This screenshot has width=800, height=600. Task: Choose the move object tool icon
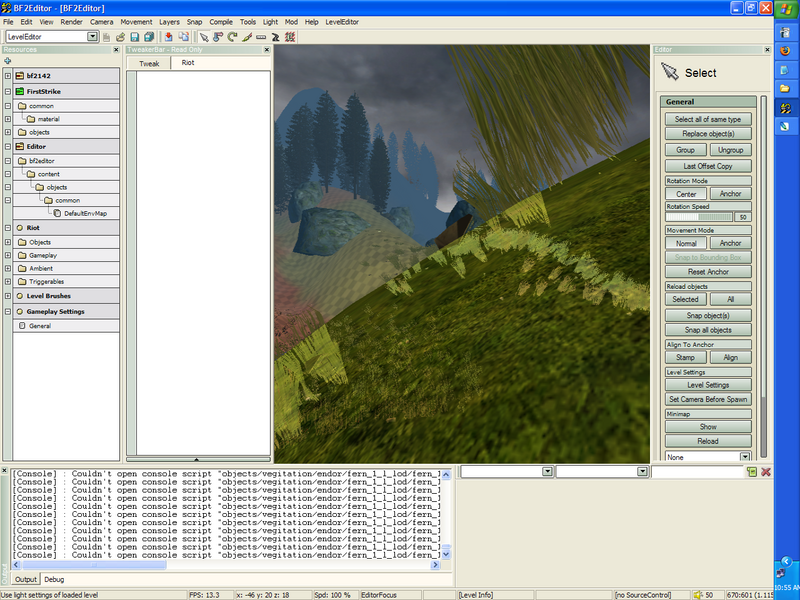218,37
